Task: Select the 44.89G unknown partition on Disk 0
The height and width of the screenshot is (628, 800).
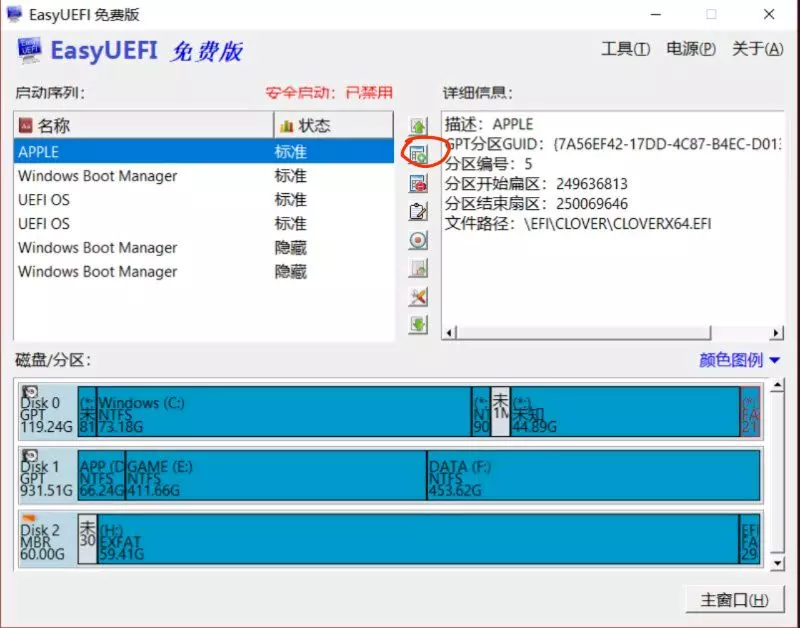Action: click(625, 412)
